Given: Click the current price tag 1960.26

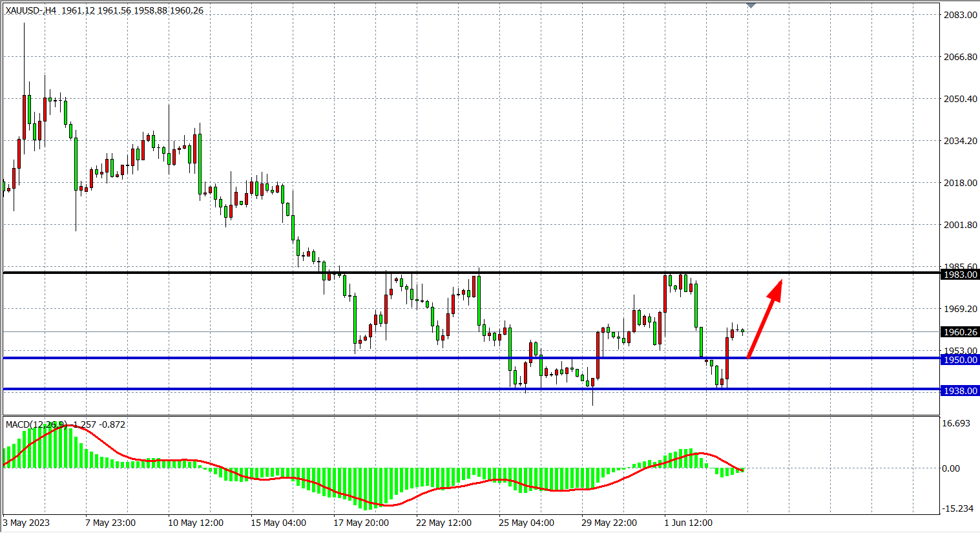Looking at the screenshot, I should pos(960,332).
